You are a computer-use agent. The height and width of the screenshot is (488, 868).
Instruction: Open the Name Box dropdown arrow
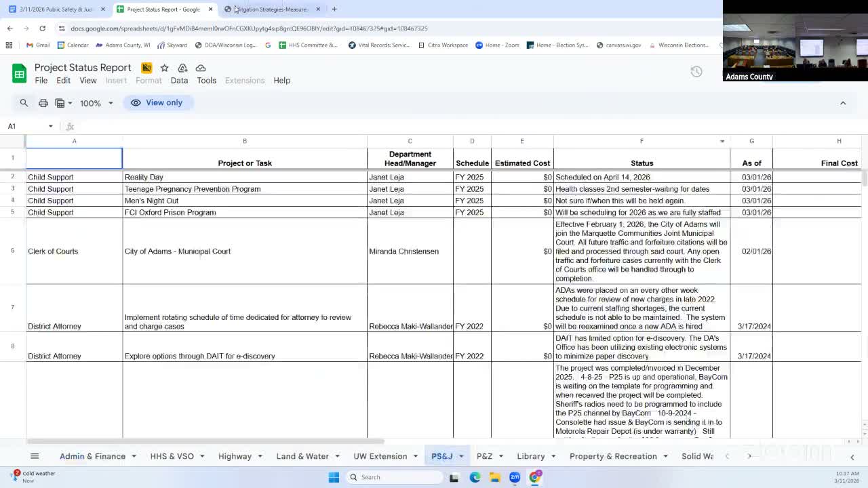point(50,126)
